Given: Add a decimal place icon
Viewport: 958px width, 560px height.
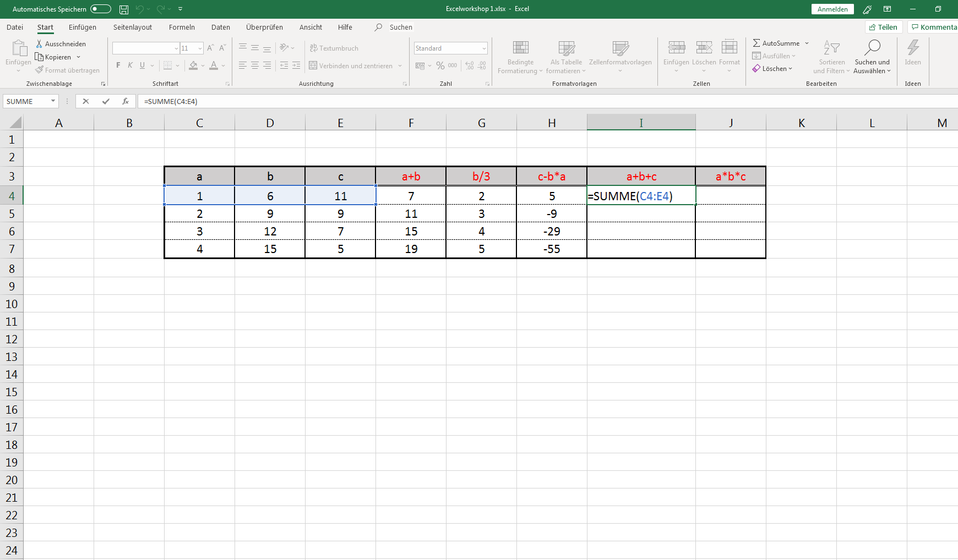Looking at the screenshot, I should point(470,65).
